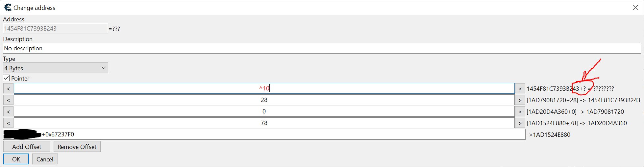Close the Change address window

635,8
